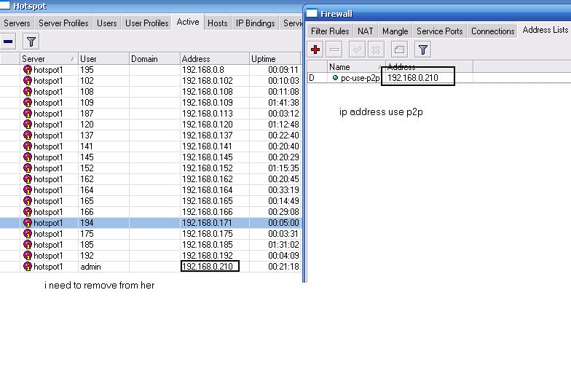Click the disable X button in Firewall
This screenshot has width=571, height=392.
point(376,50)
